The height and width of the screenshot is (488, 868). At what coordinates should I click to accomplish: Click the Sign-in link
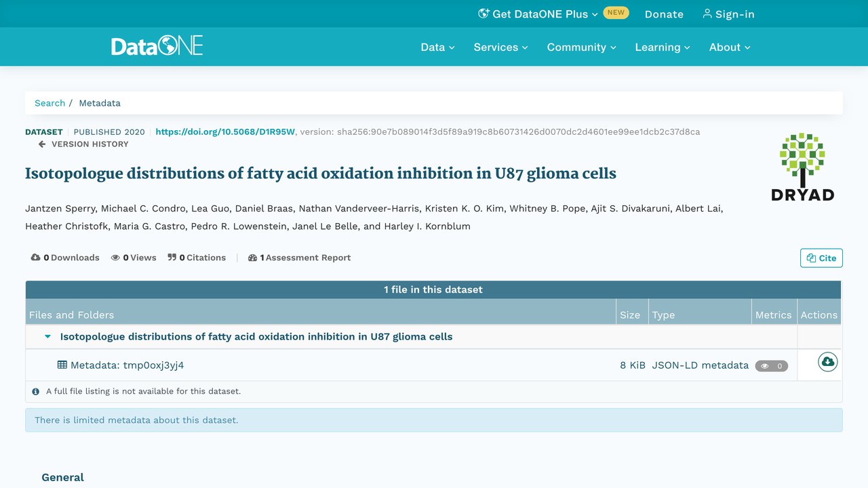pyautogui.click(x=728, y=14)
